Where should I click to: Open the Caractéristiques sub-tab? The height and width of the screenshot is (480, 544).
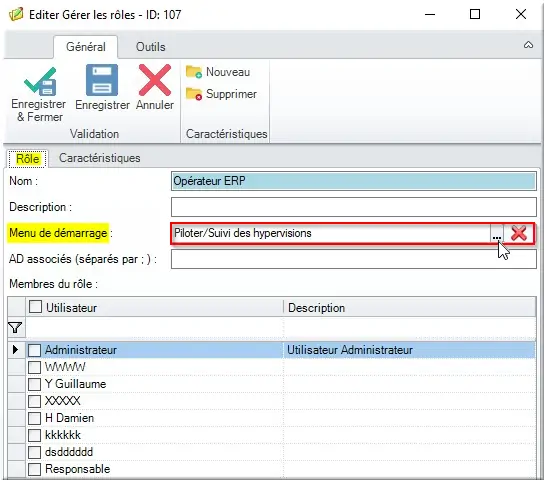coord(100,158)
